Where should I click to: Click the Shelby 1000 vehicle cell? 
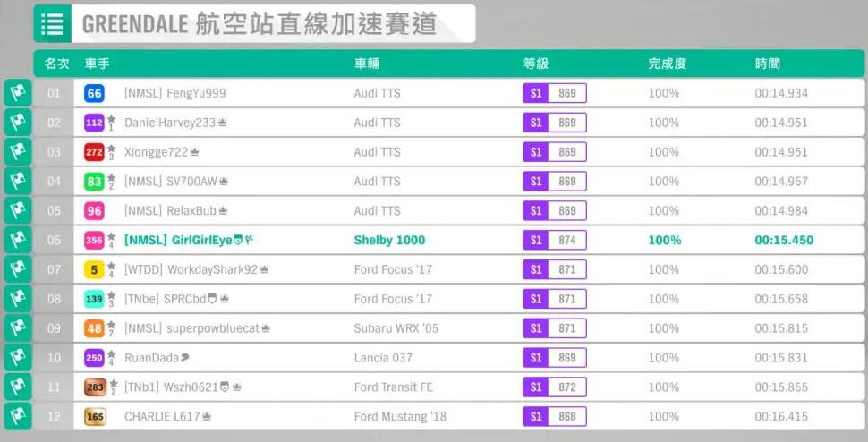pyautogui.click(x=390, y=240)
